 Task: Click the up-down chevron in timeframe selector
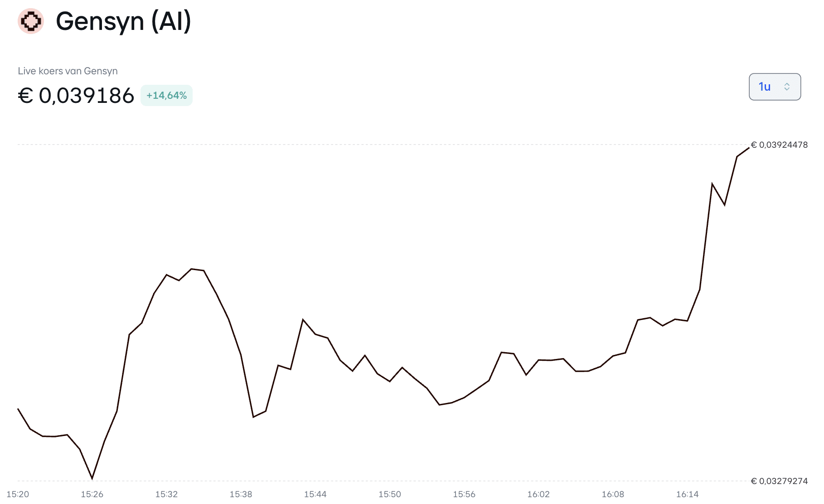tap(787, 87)
